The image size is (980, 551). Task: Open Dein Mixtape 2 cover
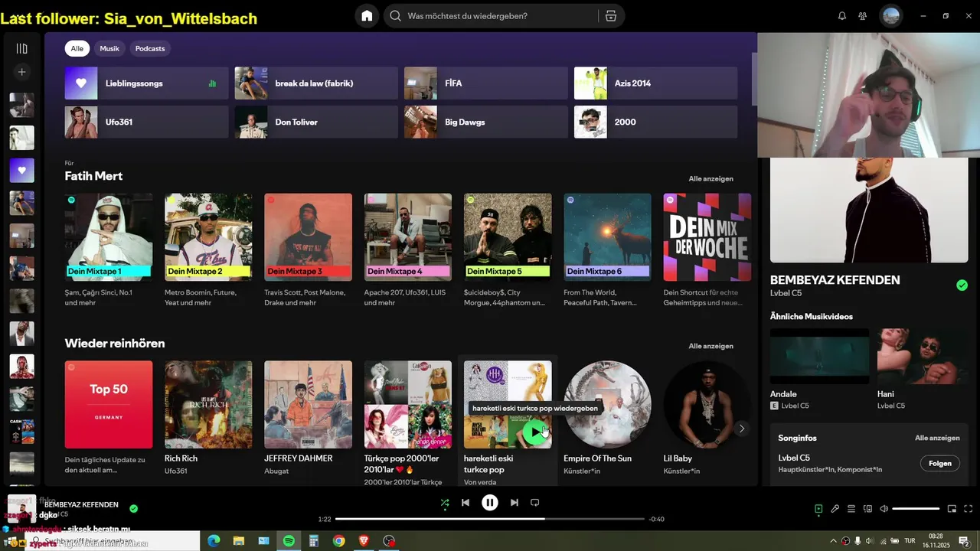click(208, 237)
